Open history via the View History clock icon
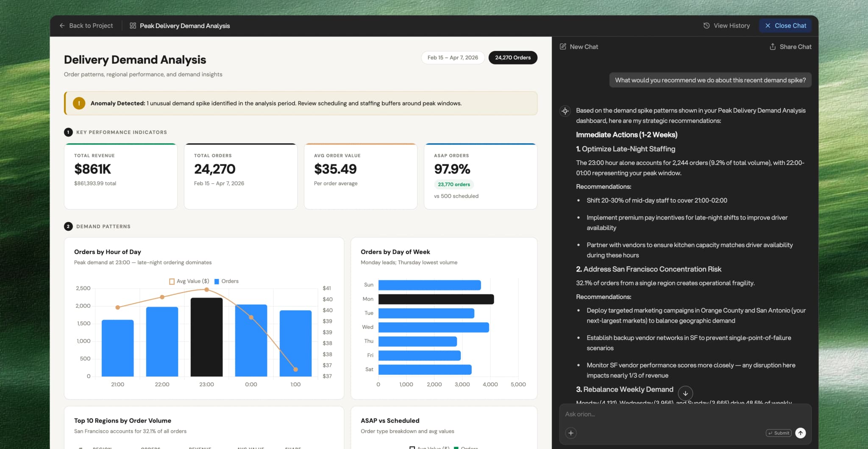 click(x=706, y=25)
